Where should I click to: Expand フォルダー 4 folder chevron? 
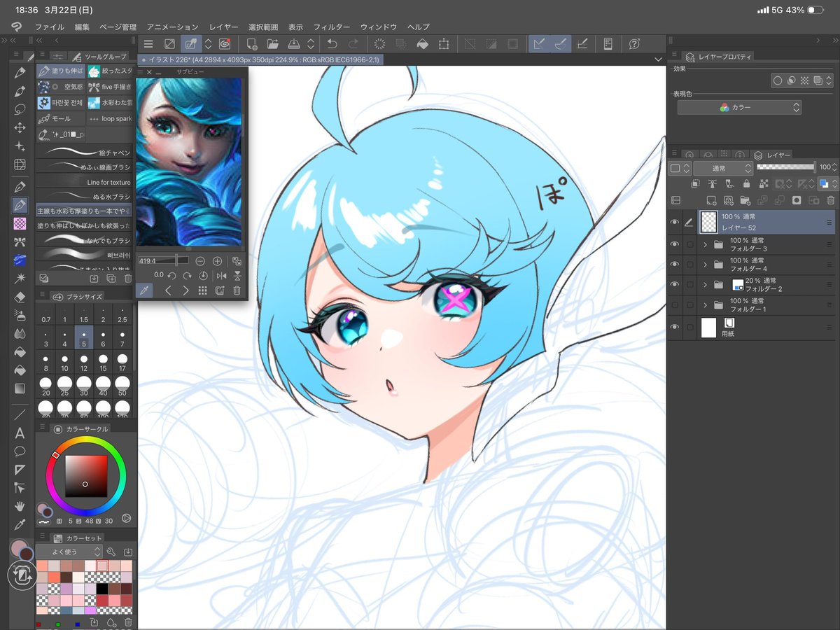tap(705, 265)
